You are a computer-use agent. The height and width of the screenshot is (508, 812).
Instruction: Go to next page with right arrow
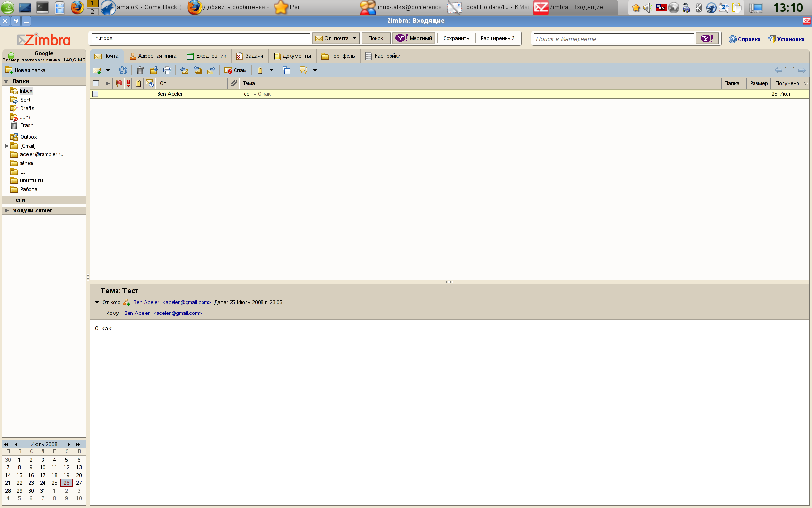pyautogui.click(x=802, y=70)
